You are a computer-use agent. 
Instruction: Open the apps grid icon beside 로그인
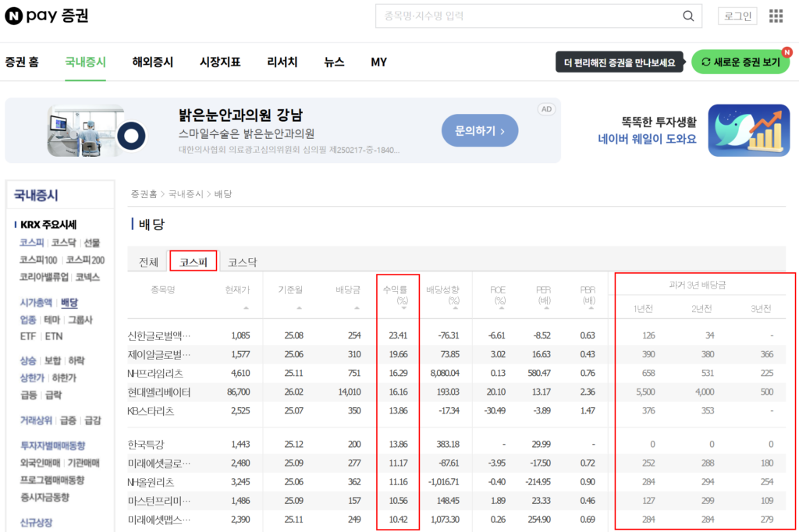pyautogui.click(x=776, y=16)
